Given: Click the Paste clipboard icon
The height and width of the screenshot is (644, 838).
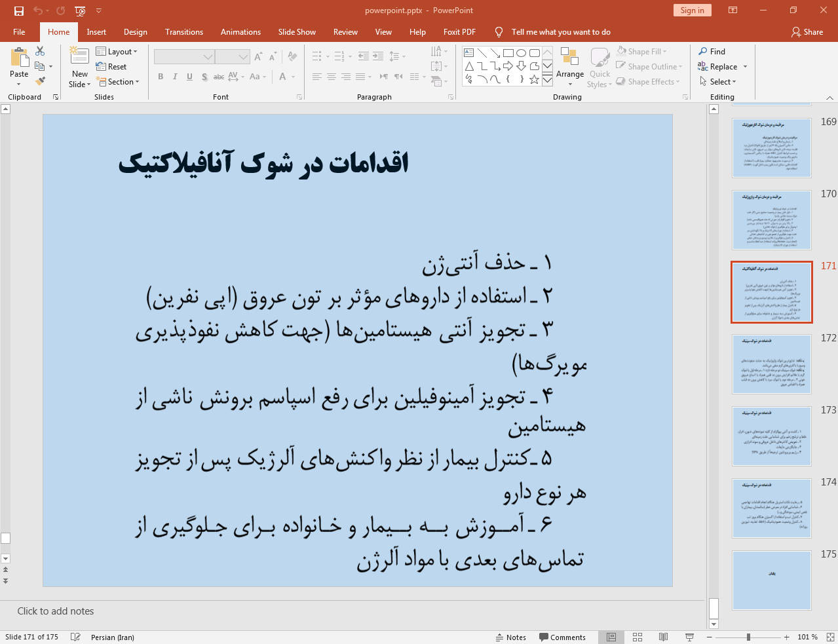Looking at the screenshot, I should 19,58.
